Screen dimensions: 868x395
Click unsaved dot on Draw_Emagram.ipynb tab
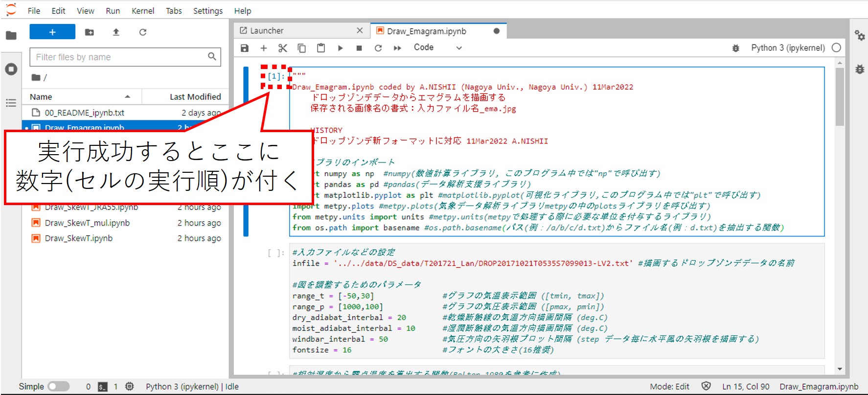pyautogui.click(x=497, y=31)
